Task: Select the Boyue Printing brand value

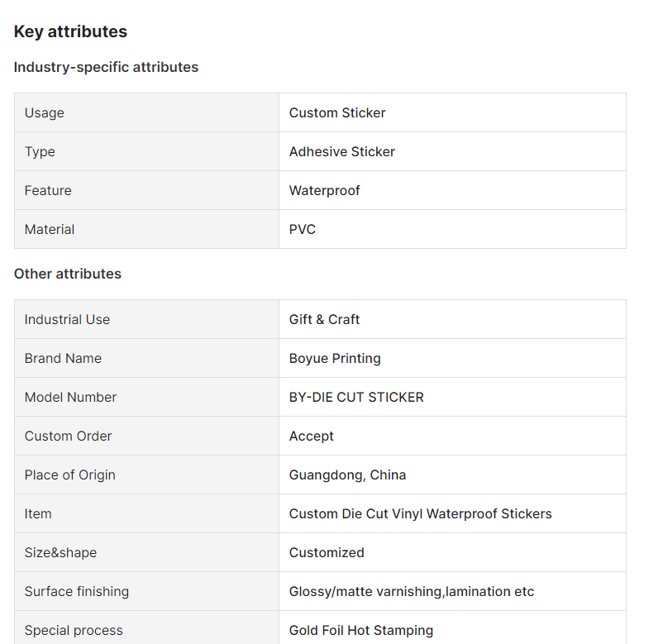Action: (335, 359)
